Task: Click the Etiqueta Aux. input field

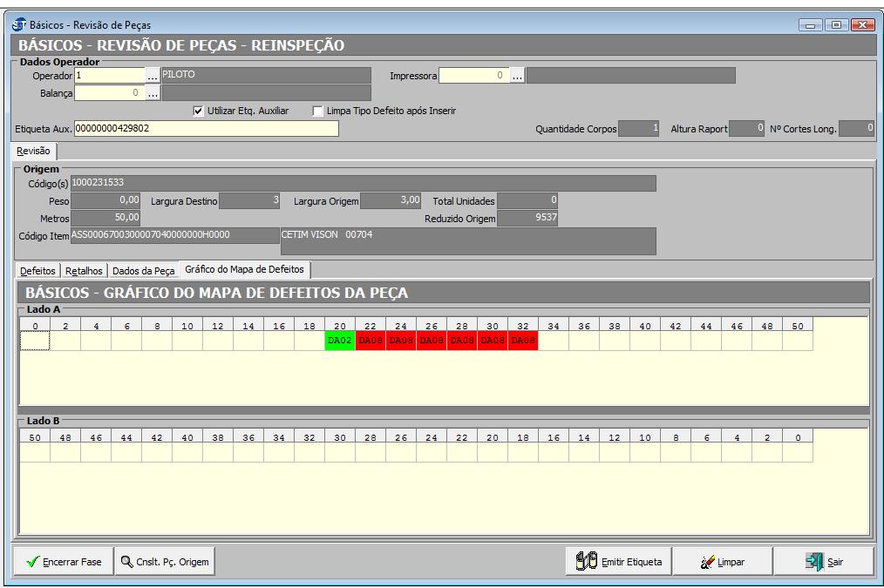Action: [x=207, y=129]
